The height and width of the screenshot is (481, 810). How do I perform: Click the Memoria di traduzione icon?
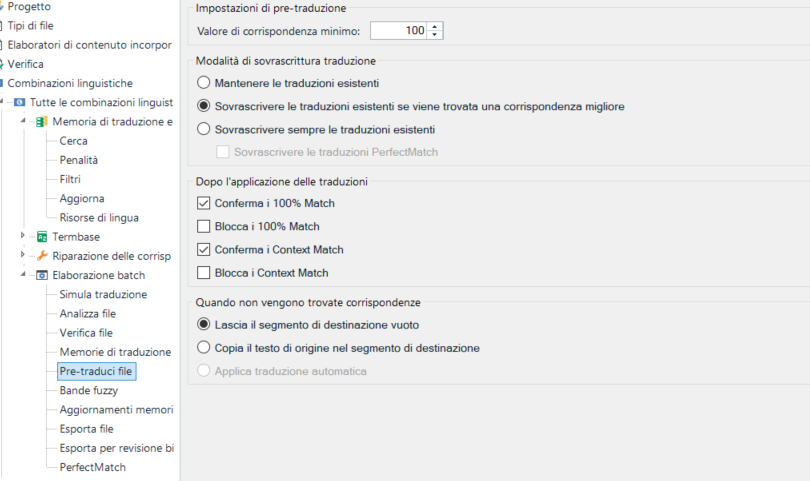pyautogui.click(x=42, y=122)
